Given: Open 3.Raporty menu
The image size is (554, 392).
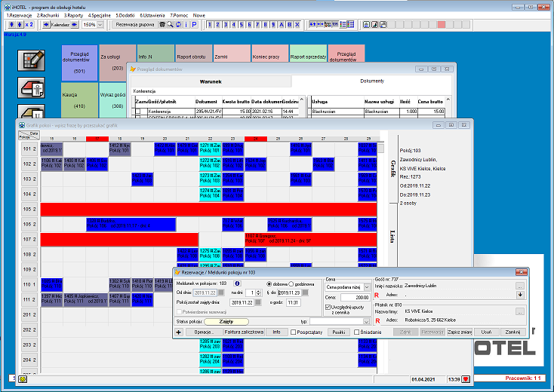Looking at the screenshot, I should click(73, 15).
